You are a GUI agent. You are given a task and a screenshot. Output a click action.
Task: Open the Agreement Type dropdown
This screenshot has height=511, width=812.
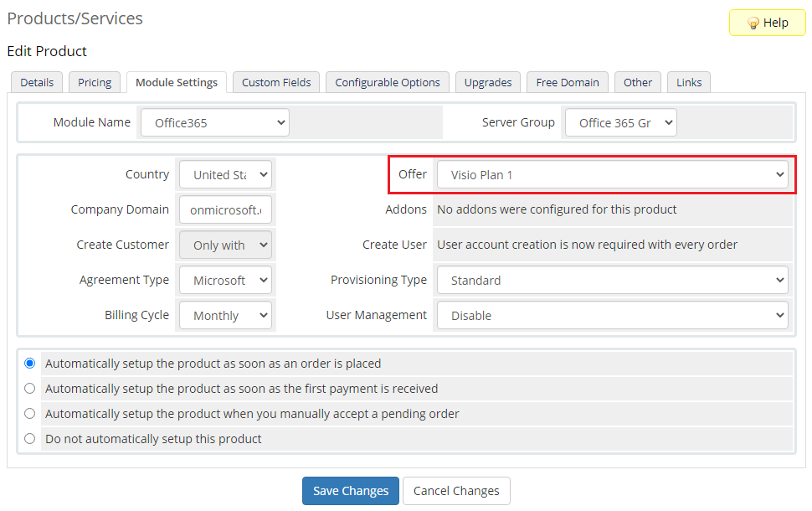[225, 281]
